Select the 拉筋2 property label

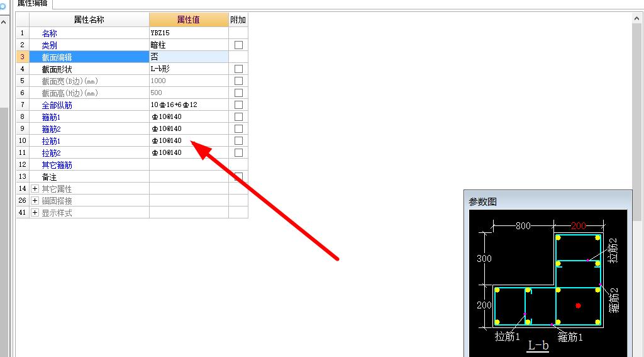[x=51, y=152]
